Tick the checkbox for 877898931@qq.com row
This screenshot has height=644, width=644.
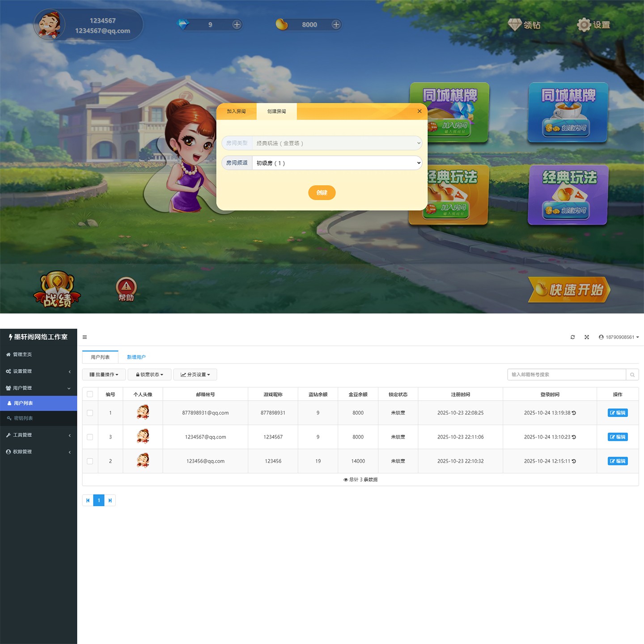(x=90, y=413)
